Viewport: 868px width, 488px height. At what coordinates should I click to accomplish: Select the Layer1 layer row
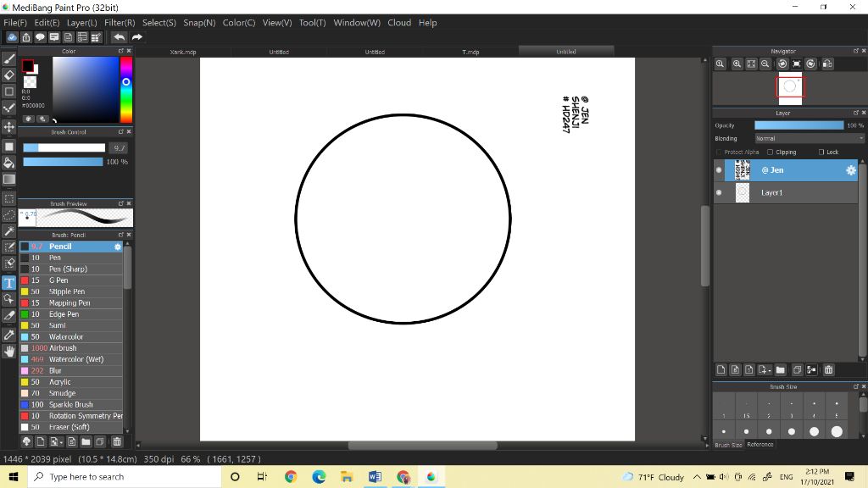[786, 192]
